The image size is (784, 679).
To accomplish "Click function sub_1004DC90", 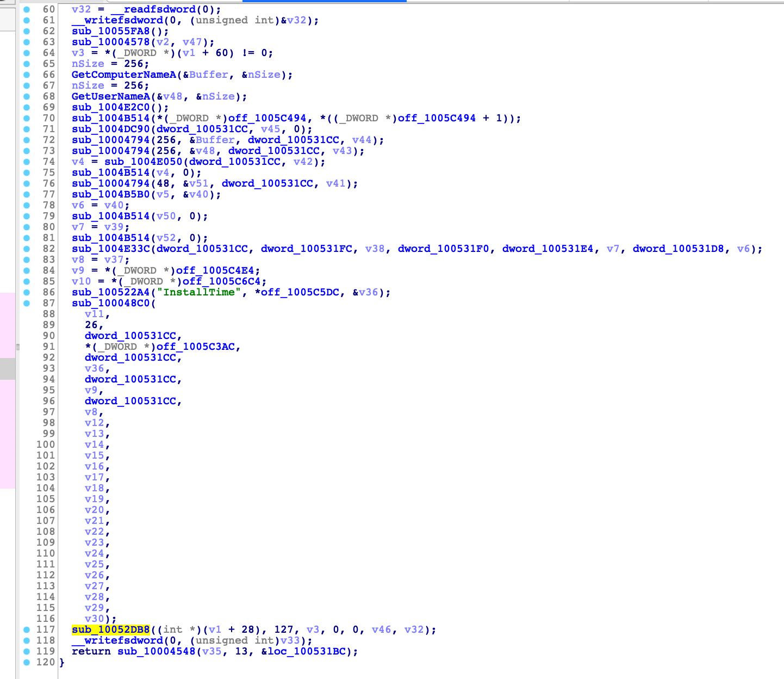I will coord(110,129).
